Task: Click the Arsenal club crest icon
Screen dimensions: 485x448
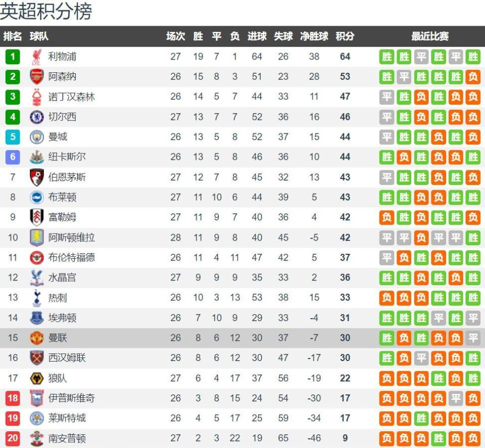Action: point(37,76)
